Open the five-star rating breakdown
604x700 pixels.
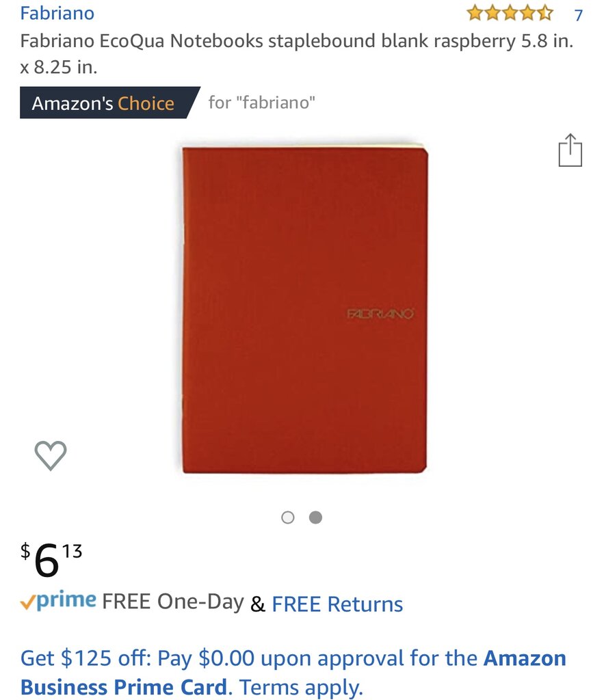[510, 14]
